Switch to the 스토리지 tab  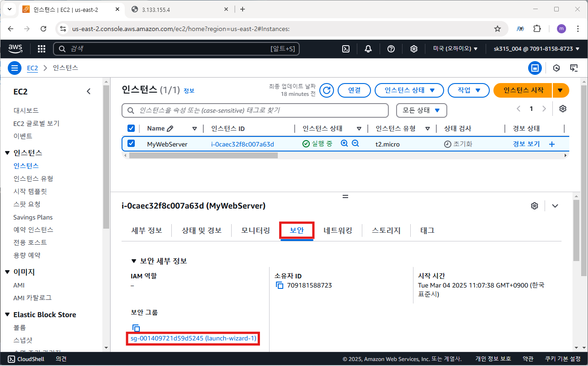[x=386, y=230]
